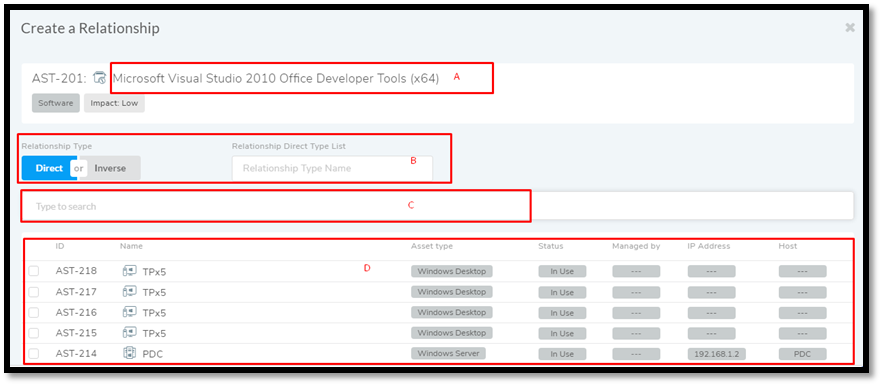Check the box for AST-218
The image size is (882, 386).
click(34, 271)
